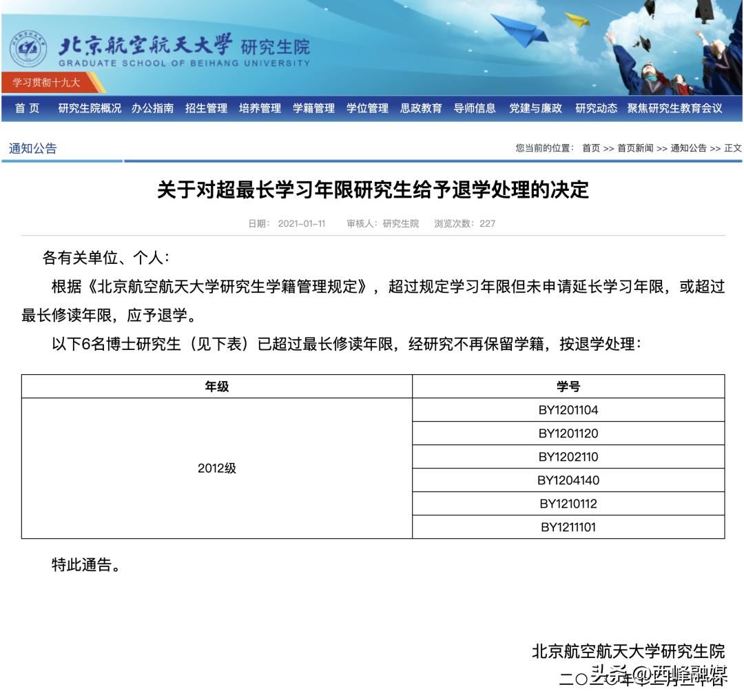Click 培养管理 in the top menu

[259, 108]
